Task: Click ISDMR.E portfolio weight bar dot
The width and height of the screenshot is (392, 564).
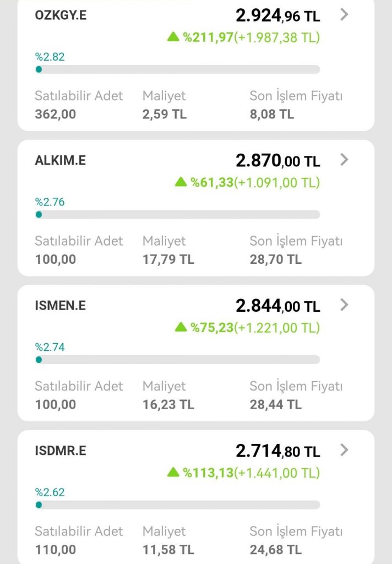Action: tap(39, 505)
